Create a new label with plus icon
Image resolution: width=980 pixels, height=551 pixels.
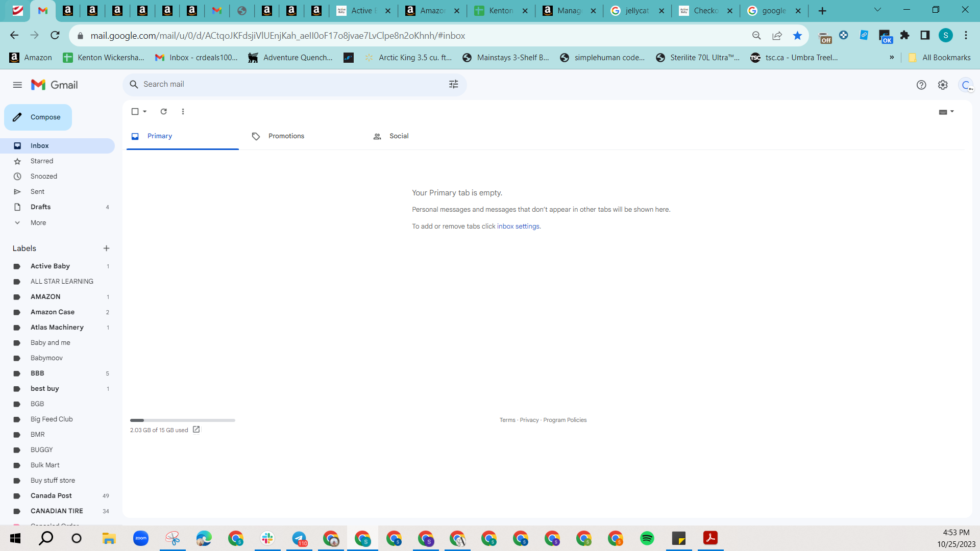tap(107, 248)
